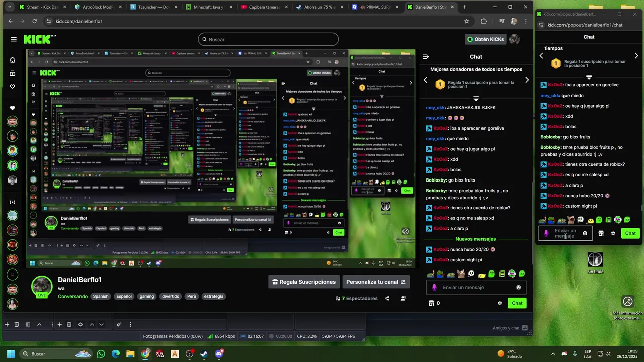This screenshot has width=644, height=362.
Task: Collapse leaderboard handle in popout chat window
Action: click(589, 77)
